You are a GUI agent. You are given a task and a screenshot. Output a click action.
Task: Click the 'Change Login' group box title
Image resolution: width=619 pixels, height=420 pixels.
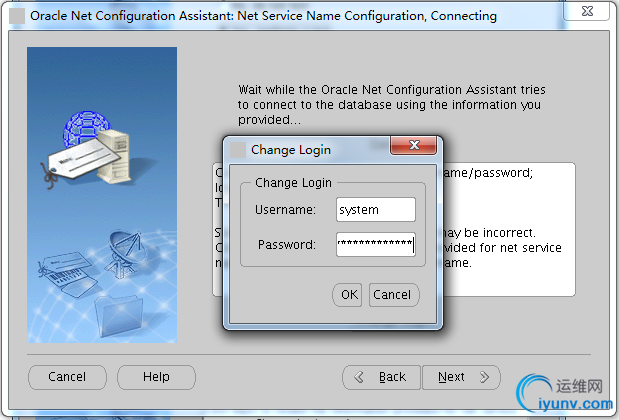pyautogui.click(x=293, y=183)
